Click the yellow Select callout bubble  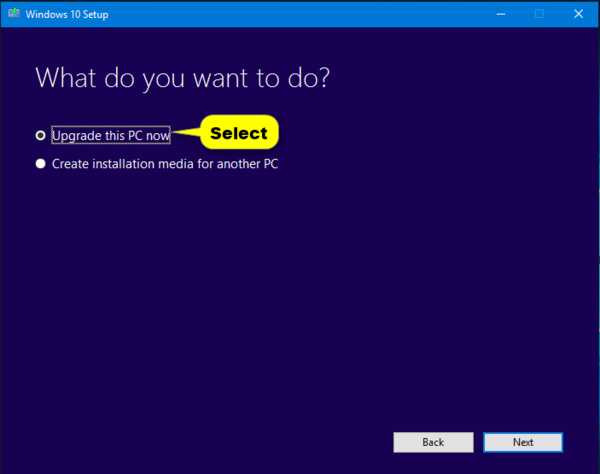239,133
